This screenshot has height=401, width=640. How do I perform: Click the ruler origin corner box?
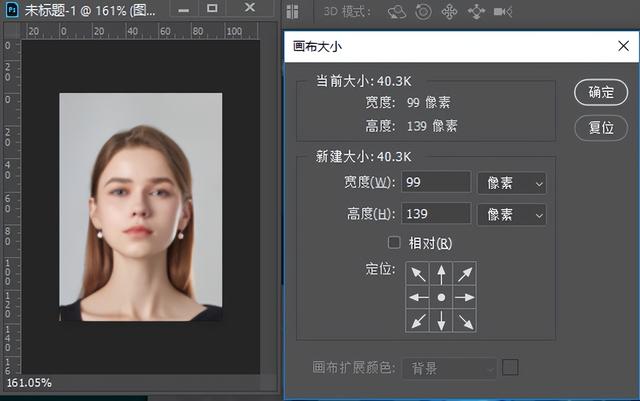pos(11,31)
